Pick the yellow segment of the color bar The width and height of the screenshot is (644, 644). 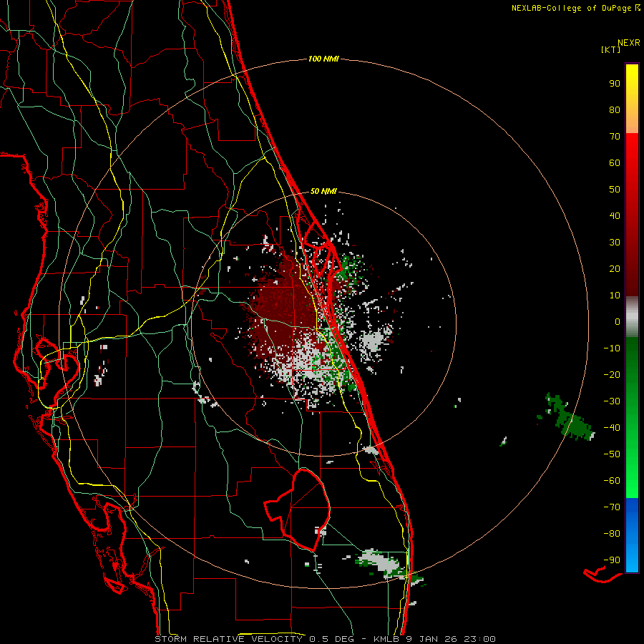pyautogui.click(x=632, y=99)
